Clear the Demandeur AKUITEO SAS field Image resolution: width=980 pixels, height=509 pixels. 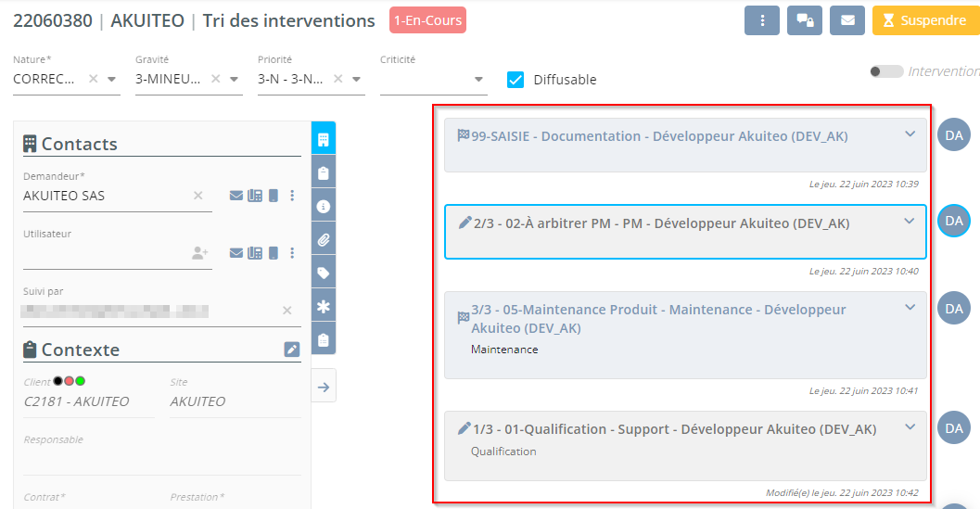tap(197, 196)
